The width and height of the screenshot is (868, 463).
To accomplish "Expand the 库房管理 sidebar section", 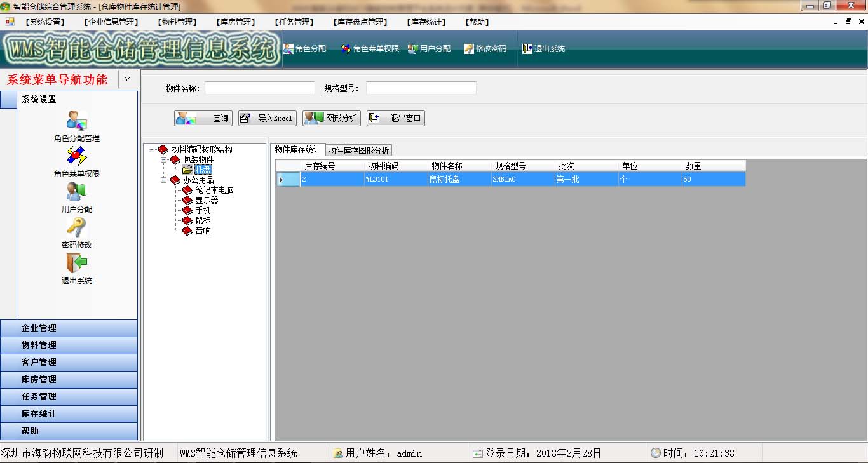I will [69, 379].
